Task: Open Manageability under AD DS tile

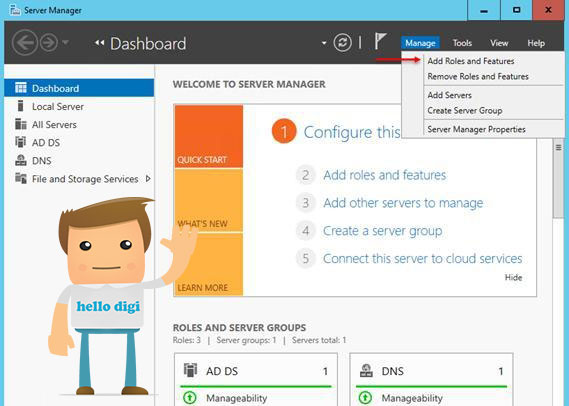Action: [237, 398]
